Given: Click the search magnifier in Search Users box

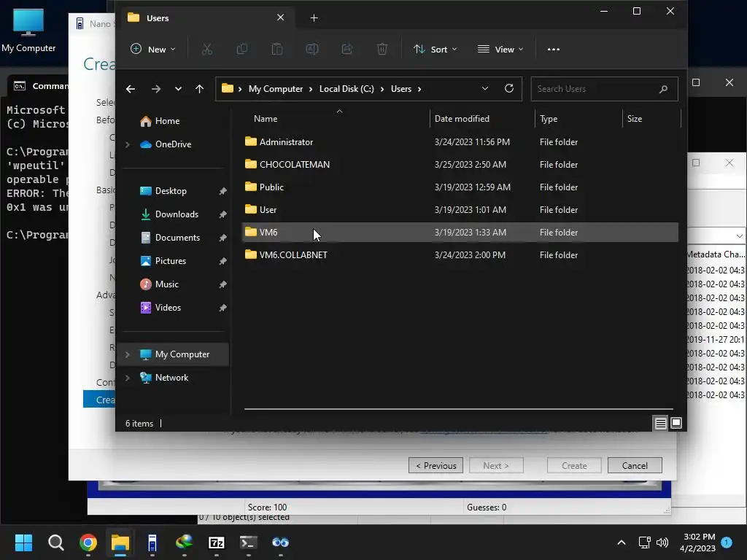Looking at the screenshot, I should [x=662, y=89].
